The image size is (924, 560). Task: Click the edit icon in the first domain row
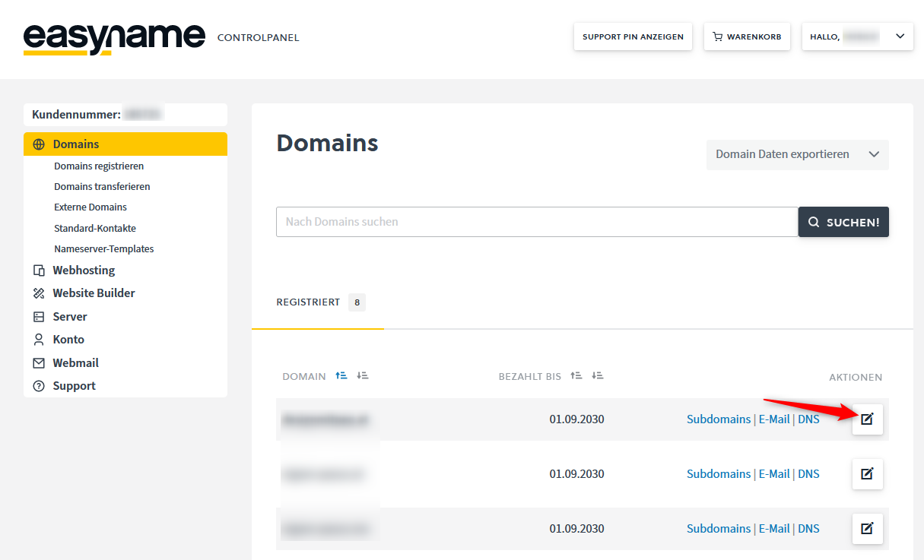(868, 419)
